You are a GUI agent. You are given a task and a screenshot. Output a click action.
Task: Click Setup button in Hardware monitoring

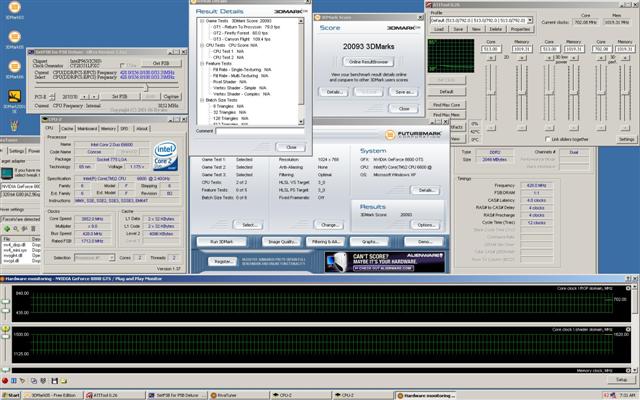[622, 380]
